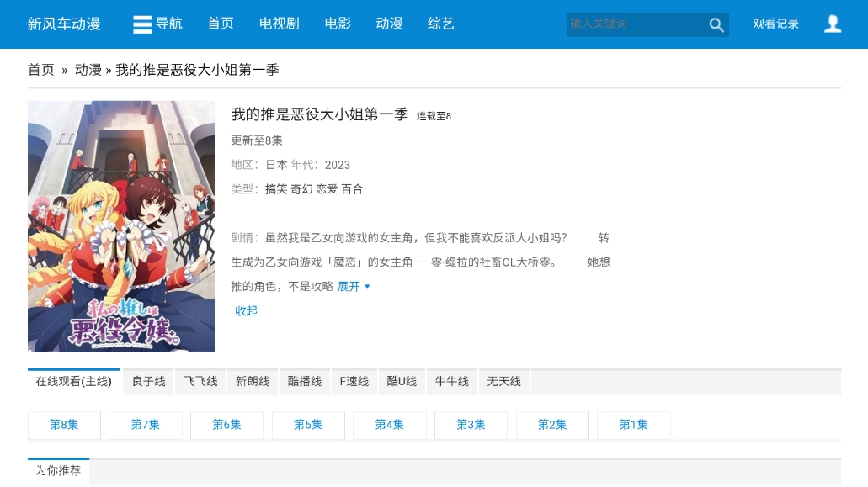Select 动漫 in the top navigation bar
The image size is (868, 487).
click(x=389, y=24)
